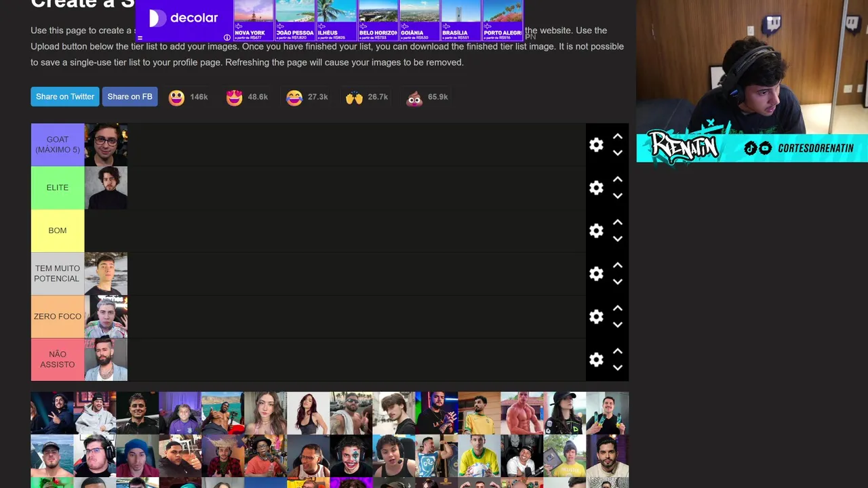Image resolution: width=868 pixels, height=488 pixels.
Task: Open the decolar logo in the ad banner
Action: coord(184,18)
